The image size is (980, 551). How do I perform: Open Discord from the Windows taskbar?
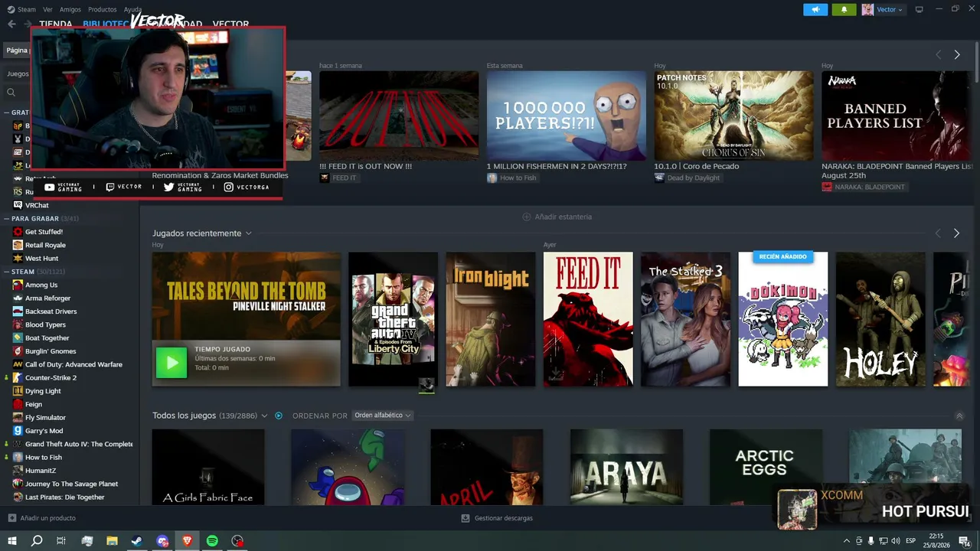pyautogui.click(x=162, y=541)
